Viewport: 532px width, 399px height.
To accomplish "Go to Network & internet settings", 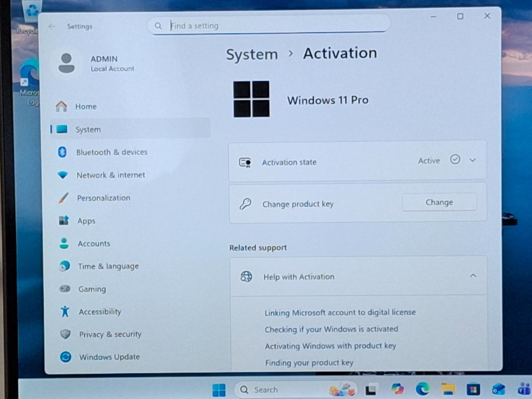I will [x=111, y=175].
